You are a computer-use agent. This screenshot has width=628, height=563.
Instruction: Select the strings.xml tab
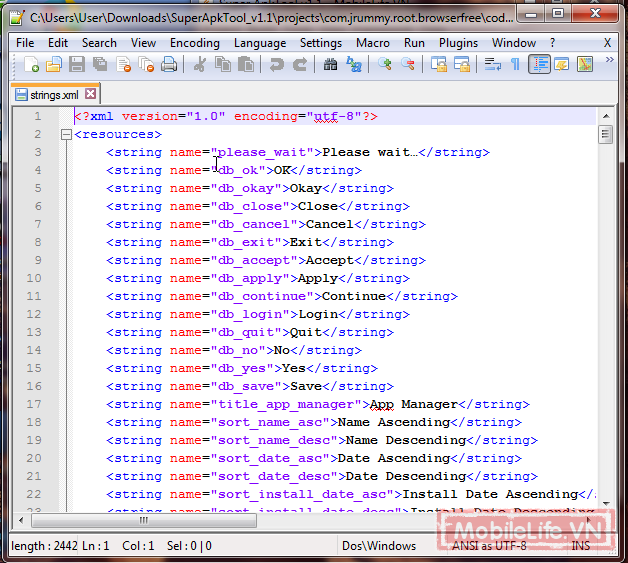tap(54, 95)
